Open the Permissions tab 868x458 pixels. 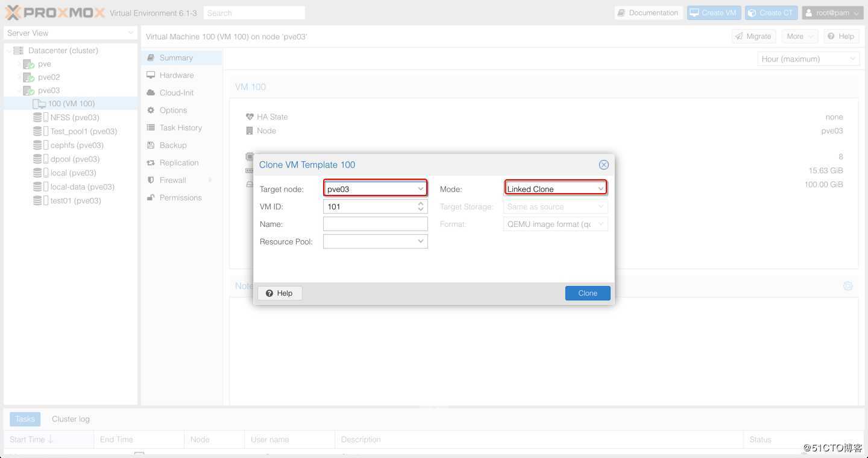(181, 198)
